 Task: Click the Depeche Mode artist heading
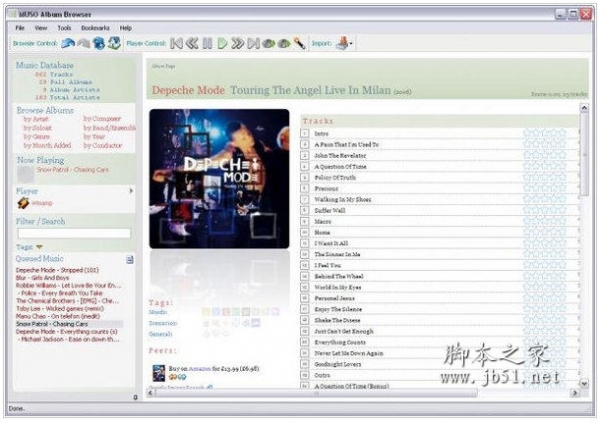coord(188,90)
